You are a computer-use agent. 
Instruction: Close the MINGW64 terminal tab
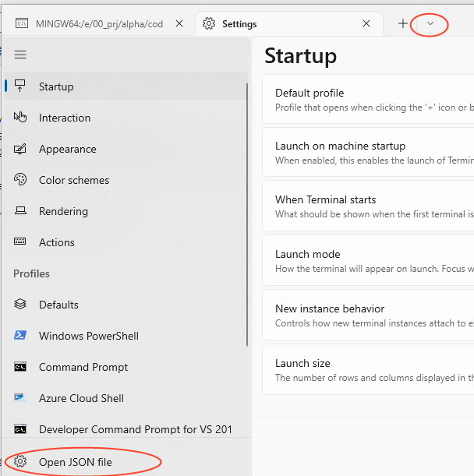pyautogui.click(x=179, y=24)
